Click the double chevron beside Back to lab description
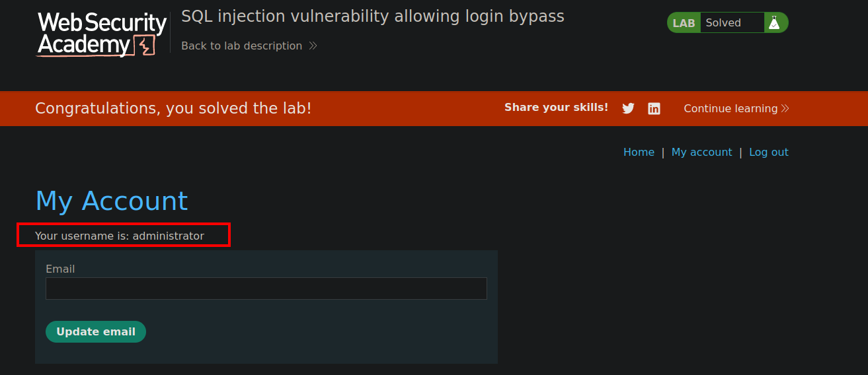The width and height of the screenshot is (868, 375). [313, 46]
